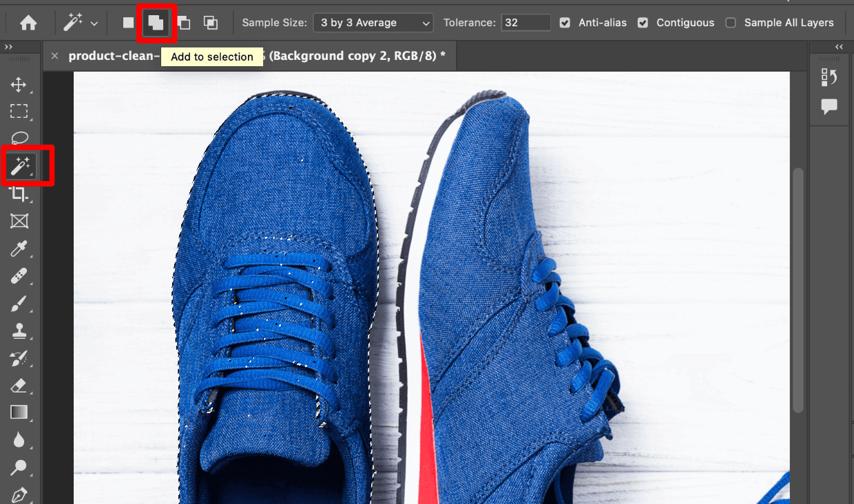Select the Brush tool
This screenshot has width=854, height=504.
pos(19,304)
